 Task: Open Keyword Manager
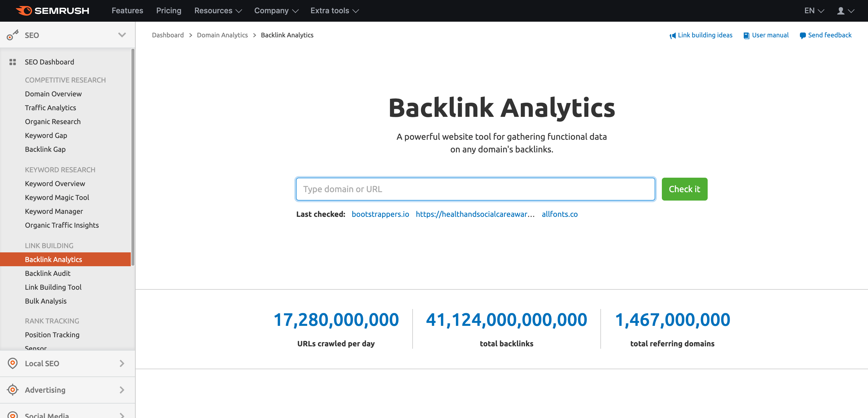pos(54,211)
